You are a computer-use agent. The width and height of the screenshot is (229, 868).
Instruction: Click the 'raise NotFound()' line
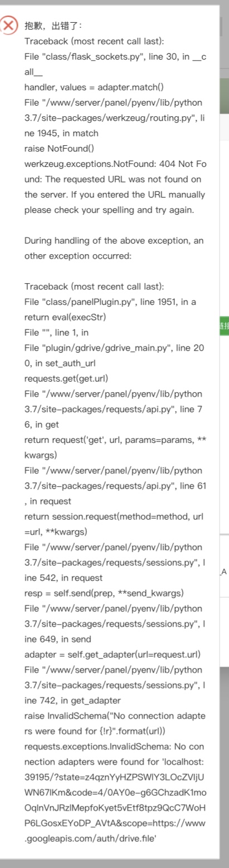60,149
